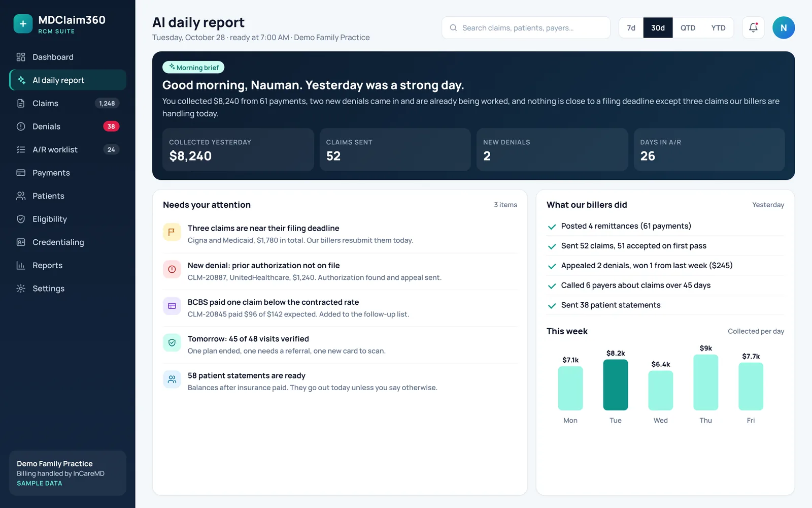Screen dimensions: 812x508
Task: Click 'Tomorrow: 45 of 48 visits verified'
Action: tap(248, 339)
